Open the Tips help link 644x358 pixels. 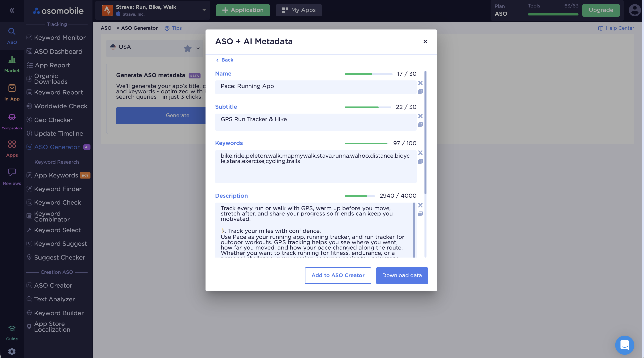173,28
